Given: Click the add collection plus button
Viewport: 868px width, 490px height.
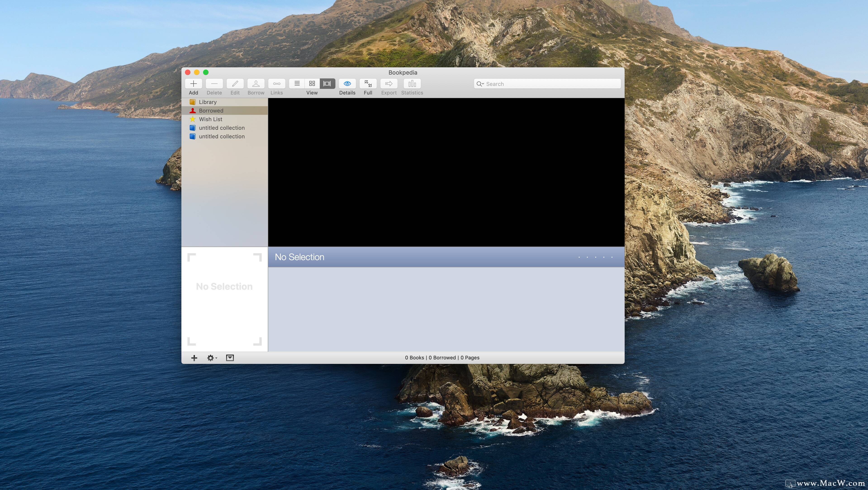Looking at the screenshot, I should pos(194,358).
